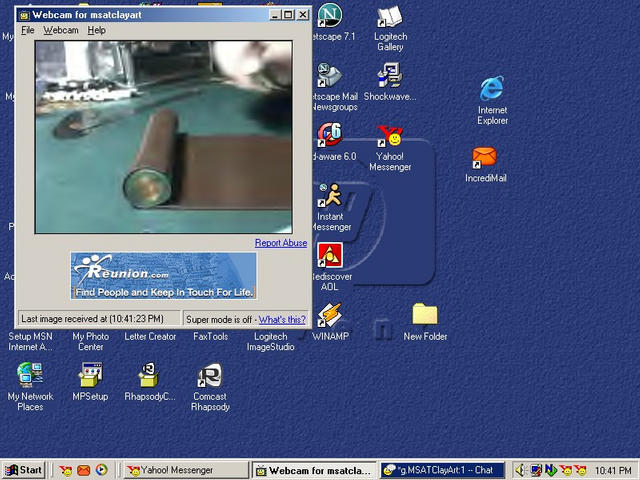
Task: Click the Last image received status text
Action: pyautogui.click(x=92, y=319)
